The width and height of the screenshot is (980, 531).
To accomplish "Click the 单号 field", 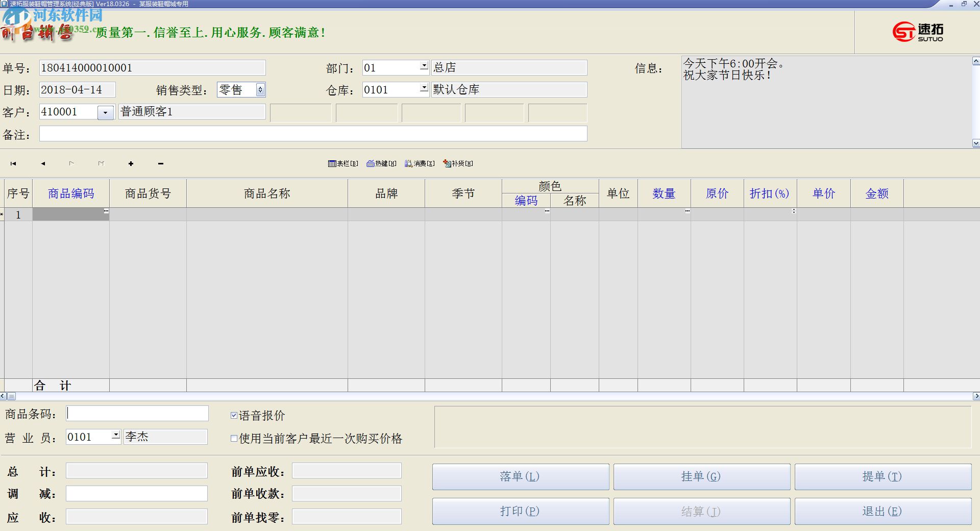I will click(x=153, y=68).
